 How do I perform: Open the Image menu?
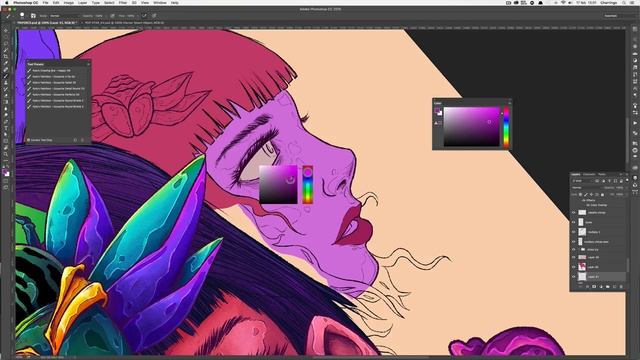click(69, 2)
